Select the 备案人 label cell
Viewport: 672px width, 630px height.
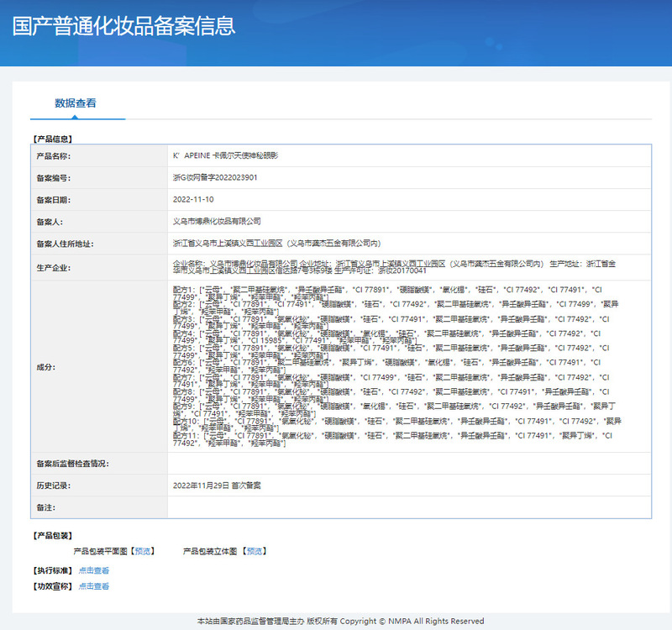pyautogui.click(x=99, y=222)
